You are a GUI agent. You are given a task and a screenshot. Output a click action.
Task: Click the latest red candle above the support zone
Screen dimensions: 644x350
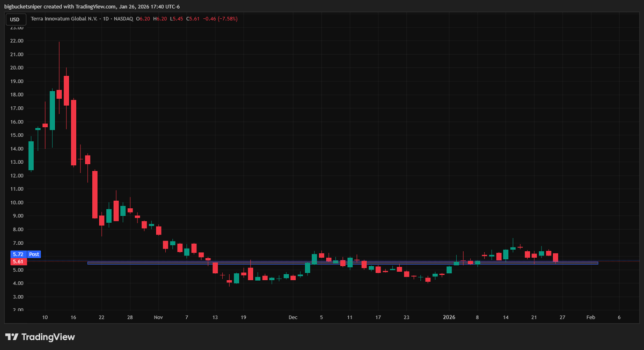[556, 258]
